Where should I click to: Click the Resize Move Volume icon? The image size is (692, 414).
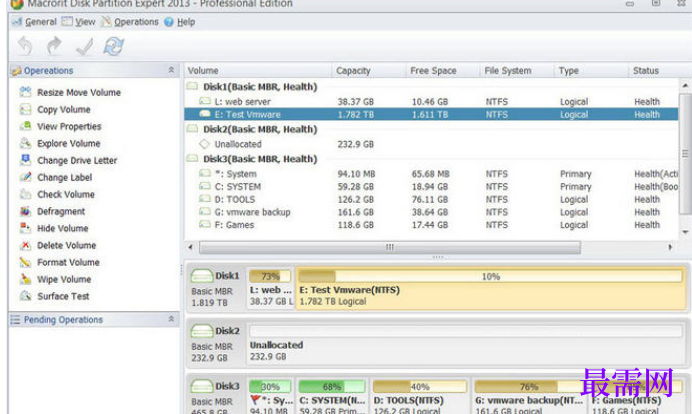point(26,92)
